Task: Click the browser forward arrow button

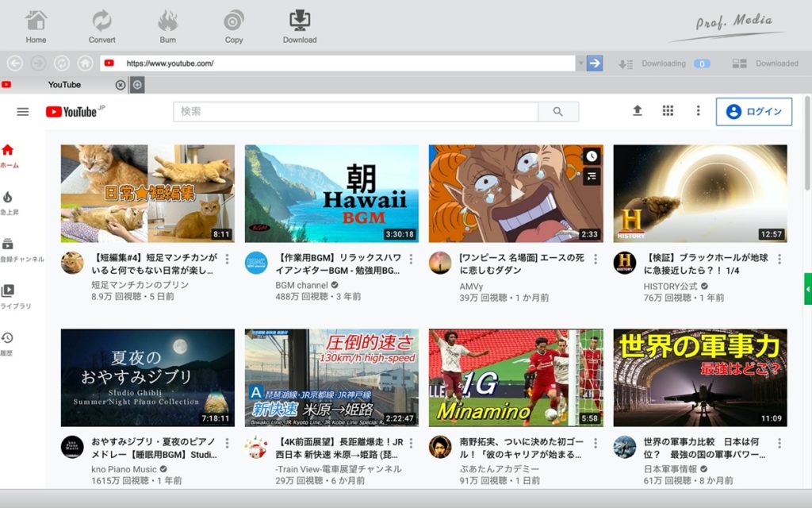Action: pos(38,63)
